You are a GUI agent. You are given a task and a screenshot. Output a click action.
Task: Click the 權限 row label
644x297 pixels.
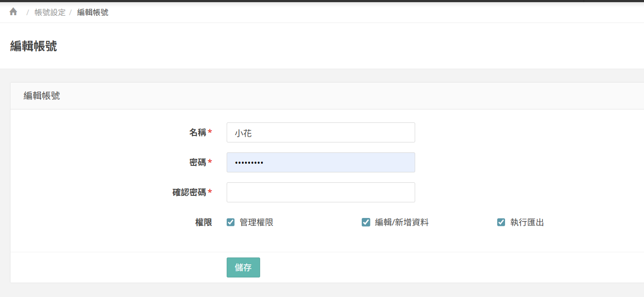[203, 222]
